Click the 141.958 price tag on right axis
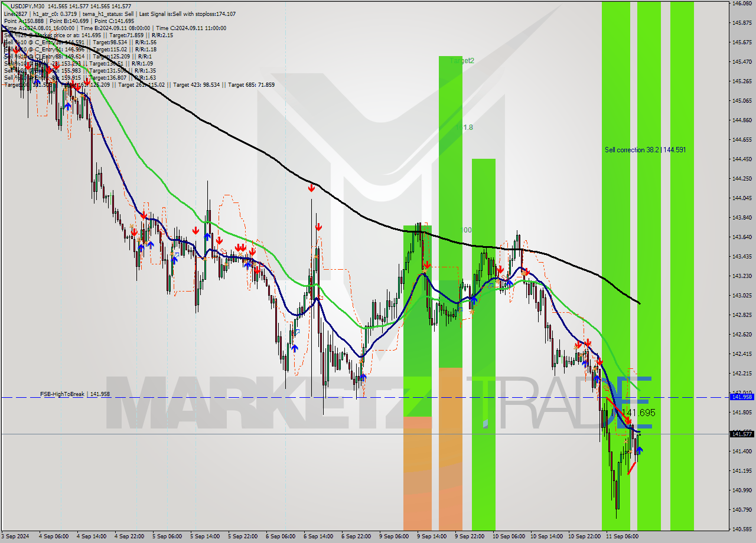Image resolution: width=756 pixels, height=543 pixels. [x=742, y=397]
